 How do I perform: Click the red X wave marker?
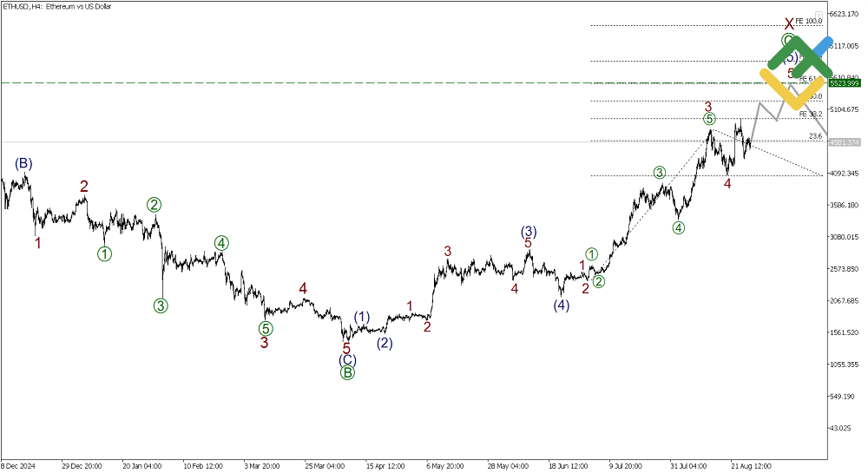[789, 23]
